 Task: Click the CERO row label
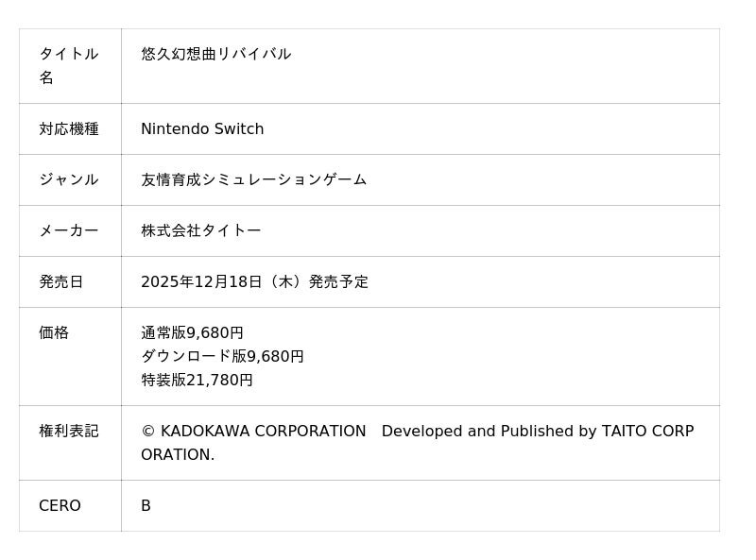(60, 506)
